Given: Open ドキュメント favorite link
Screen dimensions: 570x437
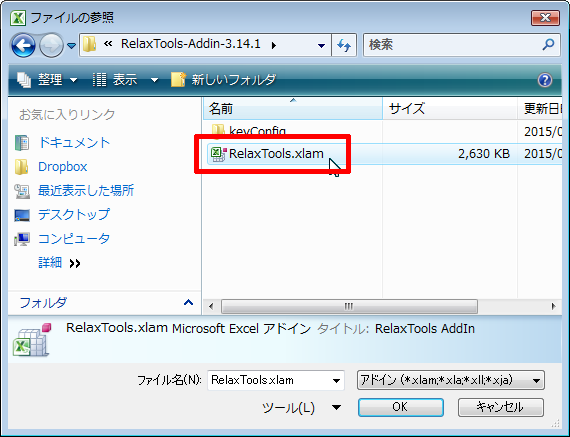Looking at the screenshot, I should coord(74,143).
